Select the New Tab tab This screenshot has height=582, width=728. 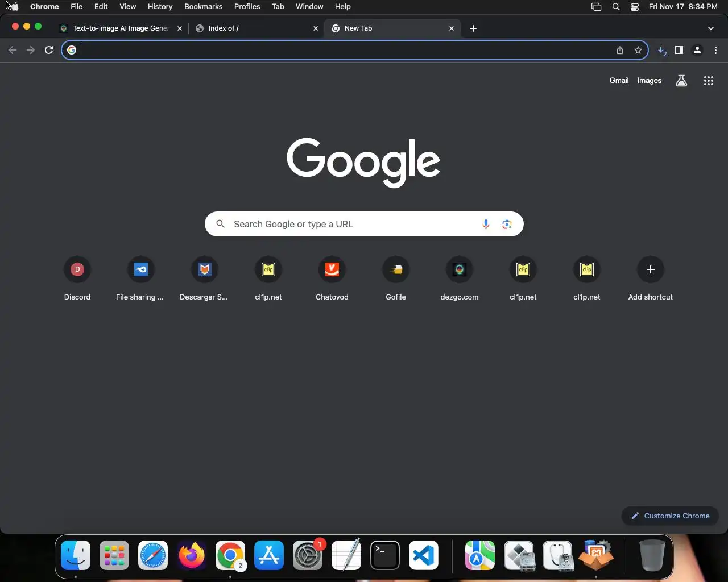[392, 28]
